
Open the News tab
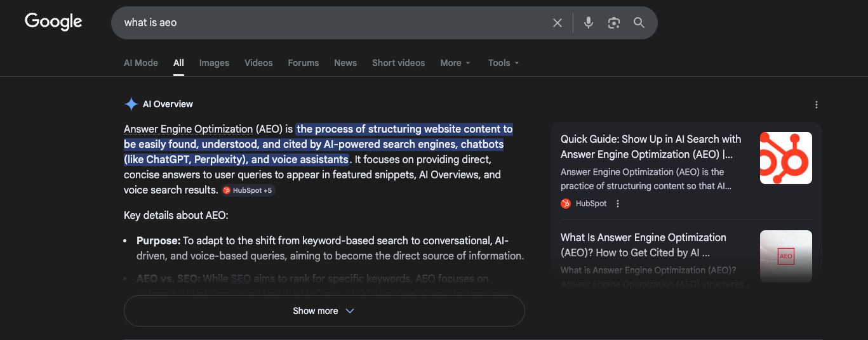coord(345,63)
